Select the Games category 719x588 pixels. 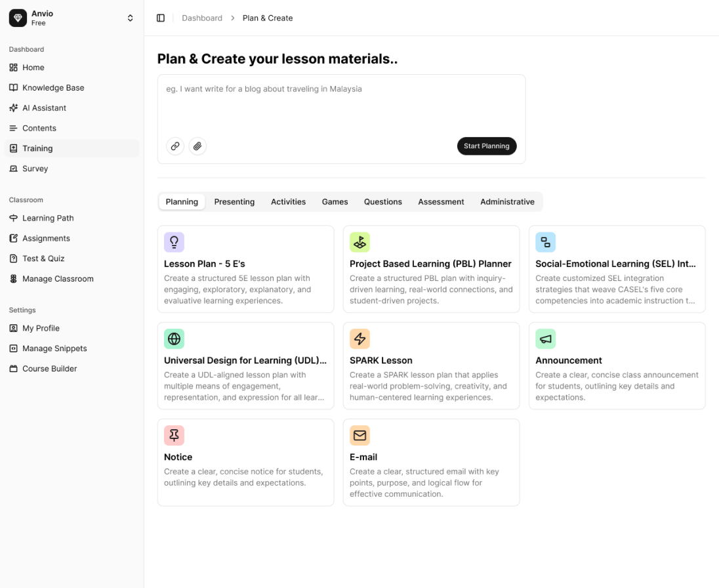[x=335, y=201]
